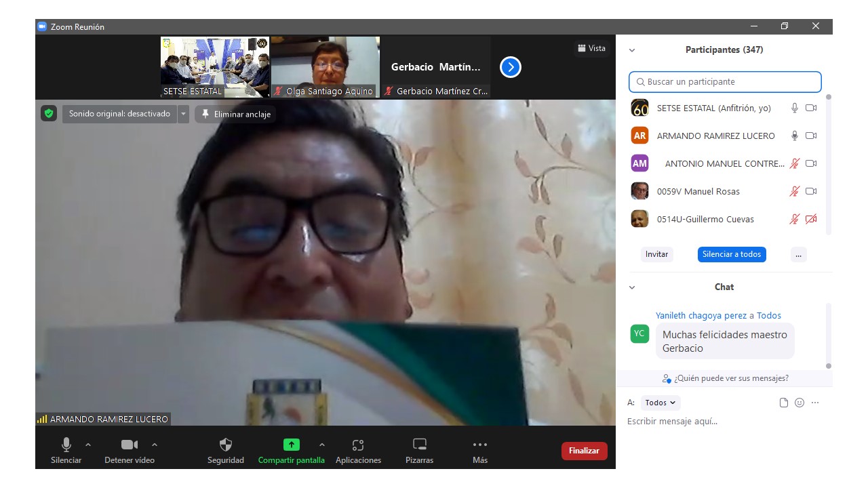Click the AR avatar of Armando Ramirez
Viewport: 868px width, 488px height.
639,136
